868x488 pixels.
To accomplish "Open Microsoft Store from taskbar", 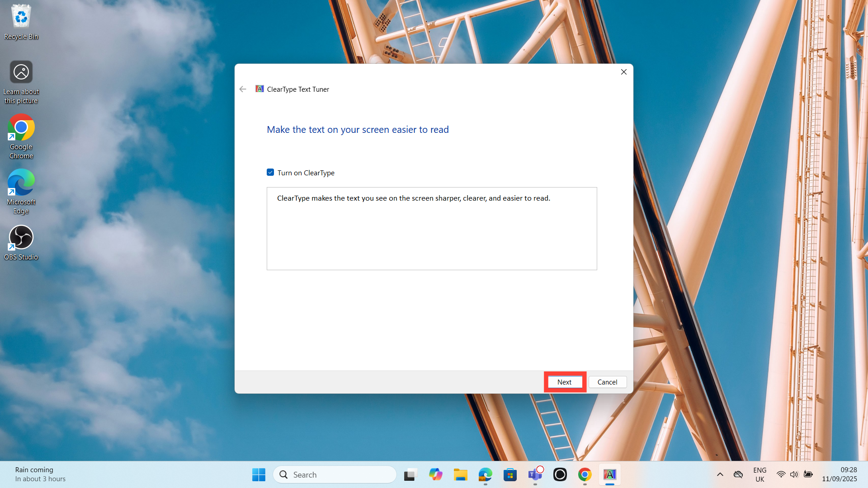I will pyautogui.click(x=510, y=474).
